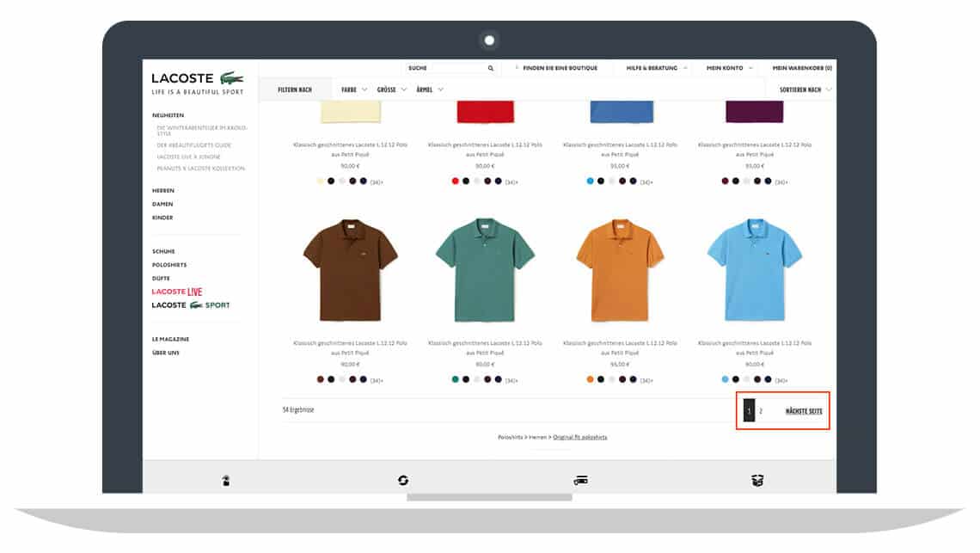Click the current page 1 button
The width and height of the screenshot is (980, 553).
pos(749,410)
